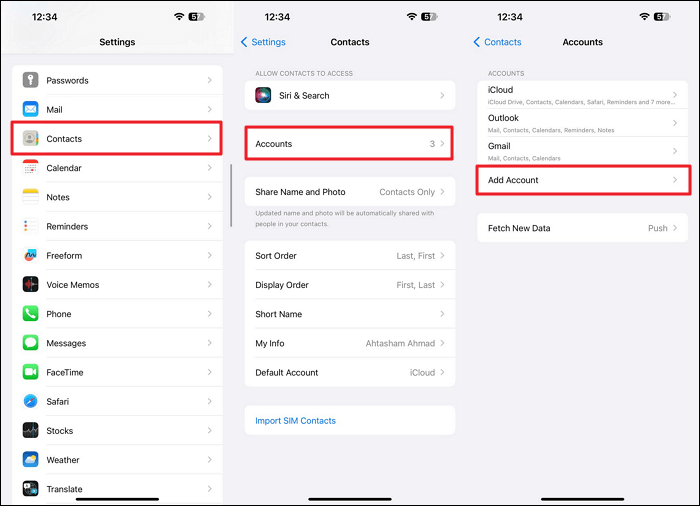The height and width of the screenshot is (506, 700).
Task: Open the Reminders settings label
Action: pos(67,226)
